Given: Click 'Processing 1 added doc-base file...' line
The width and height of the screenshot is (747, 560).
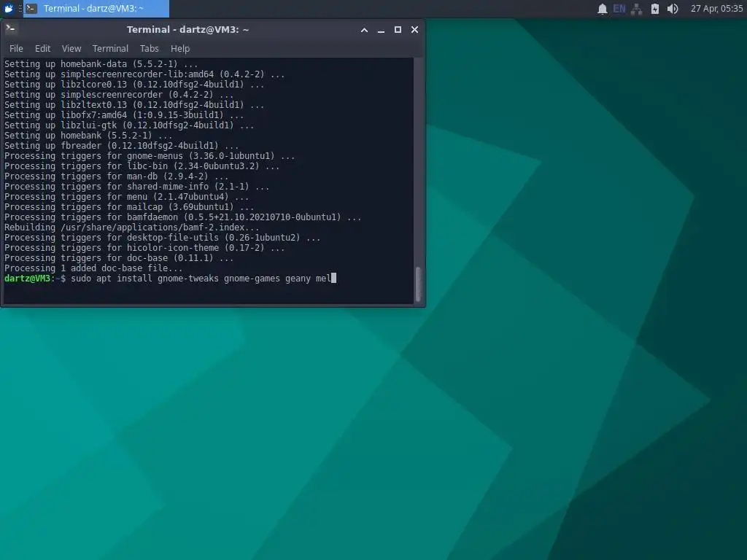Looking at the screenshot, I should click(x=93, y=268).
